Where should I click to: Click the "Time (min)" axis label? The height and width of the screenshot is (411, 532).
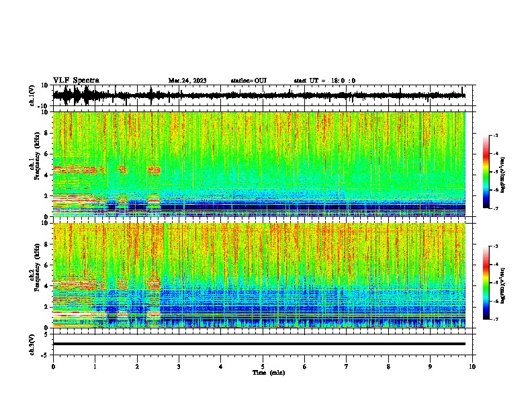pos(269,373)
